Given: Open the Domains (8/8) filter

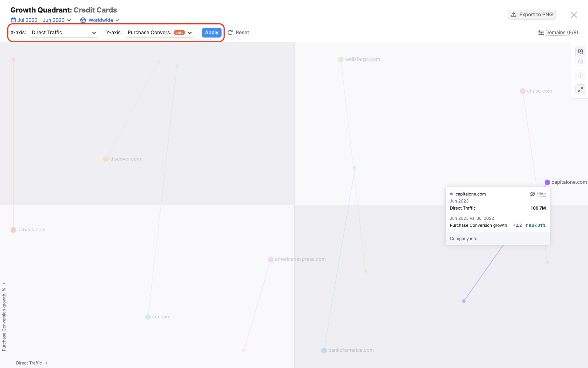Looking at the screenshot, I should [558, 33].
